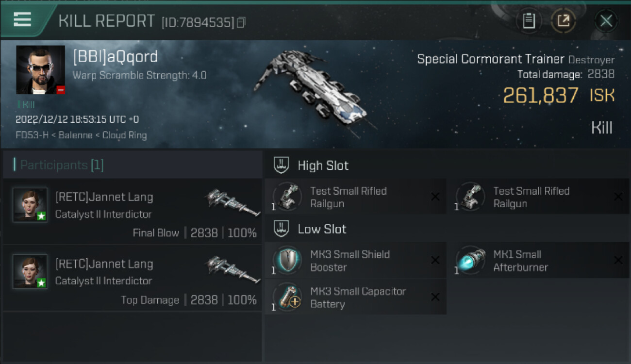The height and width of the screenshot is (364, 631).
Task: Copy the kill report ID
Action: (x=241, y=22)
